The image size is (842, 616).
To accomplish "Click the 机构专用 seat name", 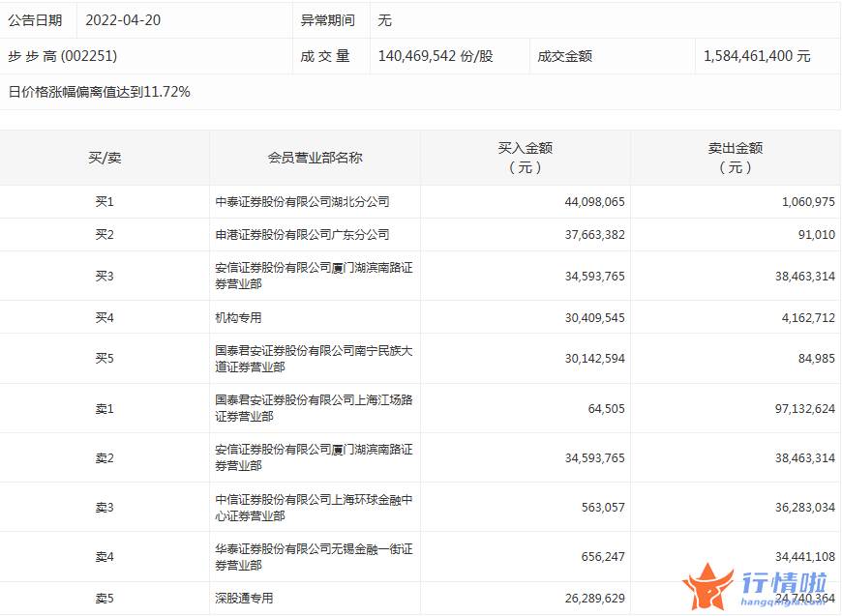I will 238,317.
